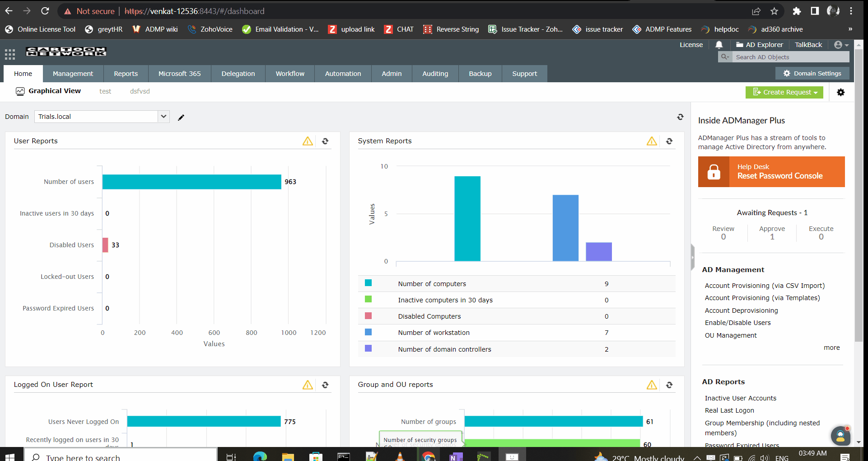
Task: Refresh the User Reports widget
Action: 325,141
